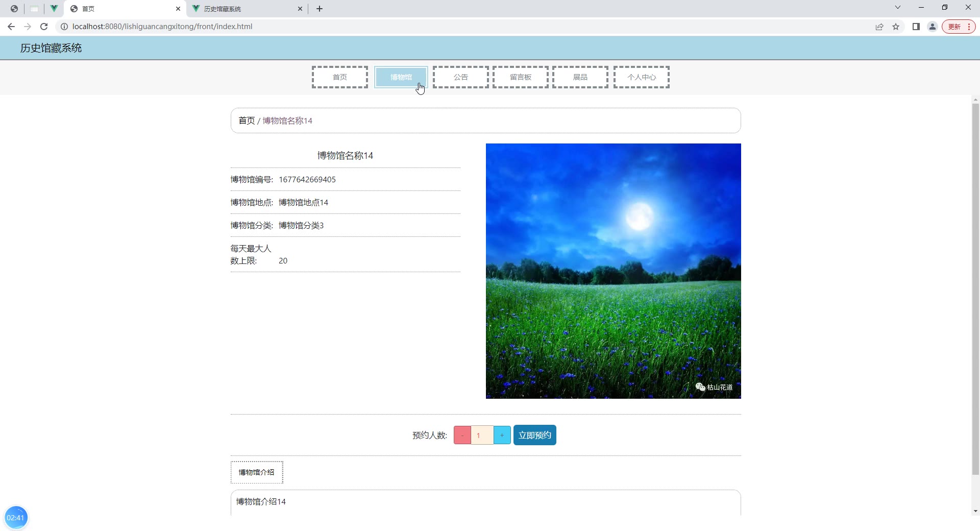Click the moonlit meadow museum image
The height and width of the screenshot is (531, 980).
point(614,271)
